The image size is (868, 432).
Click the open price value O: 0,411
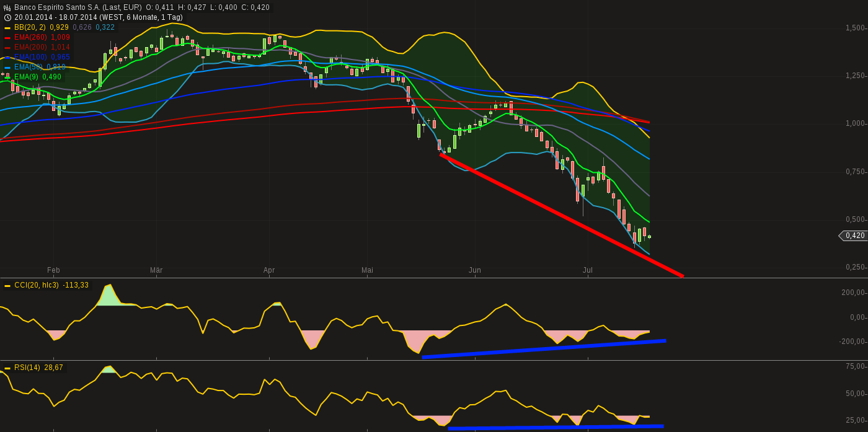160,7
